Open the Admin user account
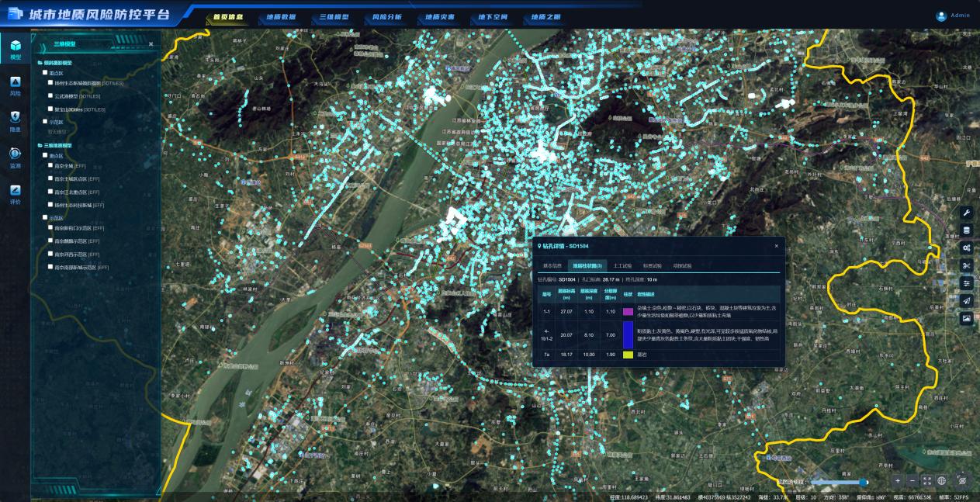Image resolution: width=980 pixels, height=502 pixels. [x=954, y=16]
